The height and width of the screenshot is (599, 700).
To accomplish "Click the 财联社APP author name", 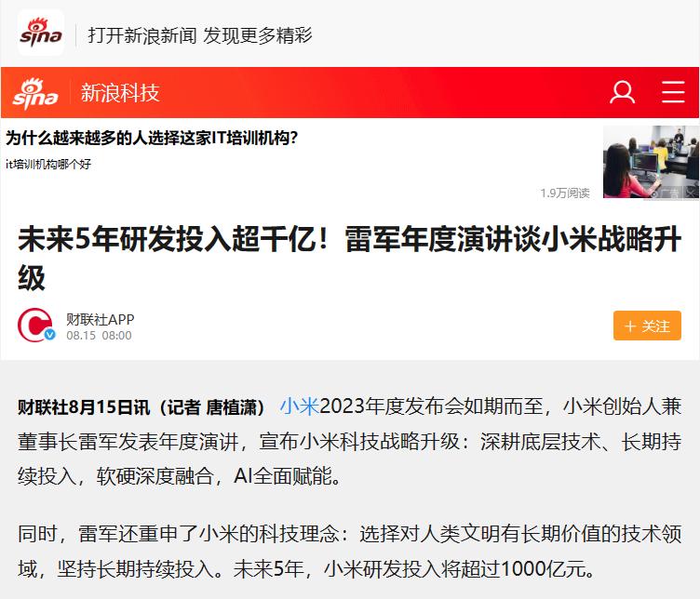I will (x=100, y=319).
